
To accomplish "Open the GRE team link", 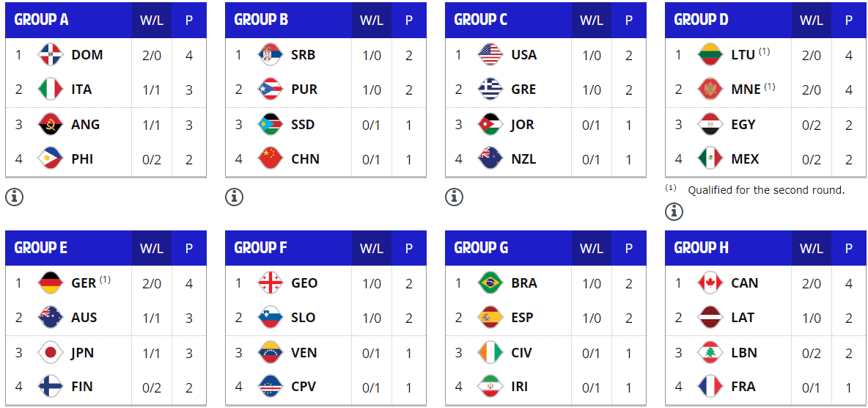I will click(523, 90).
